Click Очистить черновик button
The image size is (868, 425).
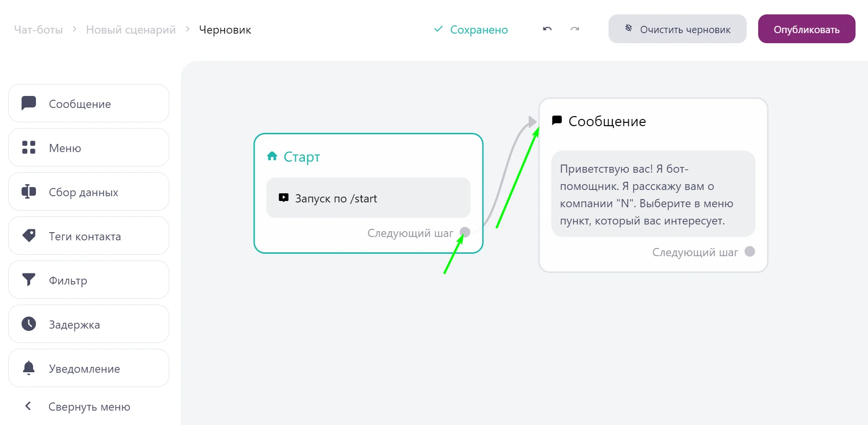click(677, 29)
